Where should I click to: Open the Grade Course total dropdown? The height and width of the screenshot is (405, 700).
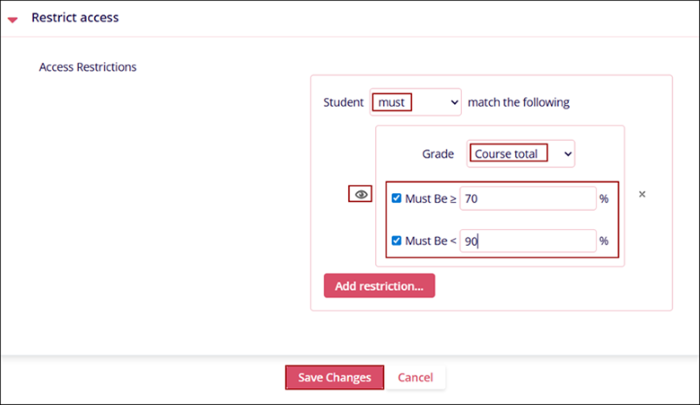(521, 153)
